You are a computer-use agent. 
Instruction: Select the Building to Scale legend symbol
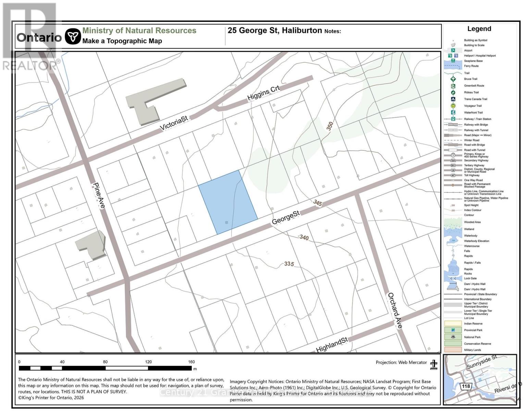click(453, 45)
